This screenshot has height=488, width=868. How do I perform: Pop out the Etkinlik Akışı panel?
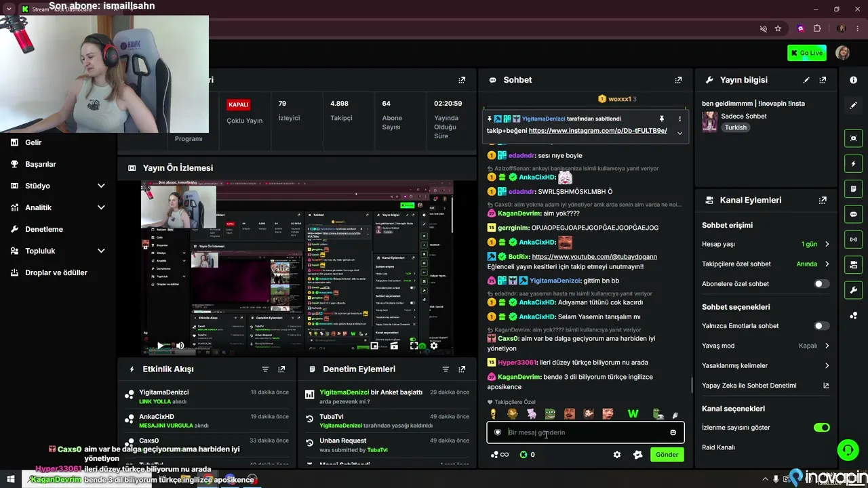[281, 369]
